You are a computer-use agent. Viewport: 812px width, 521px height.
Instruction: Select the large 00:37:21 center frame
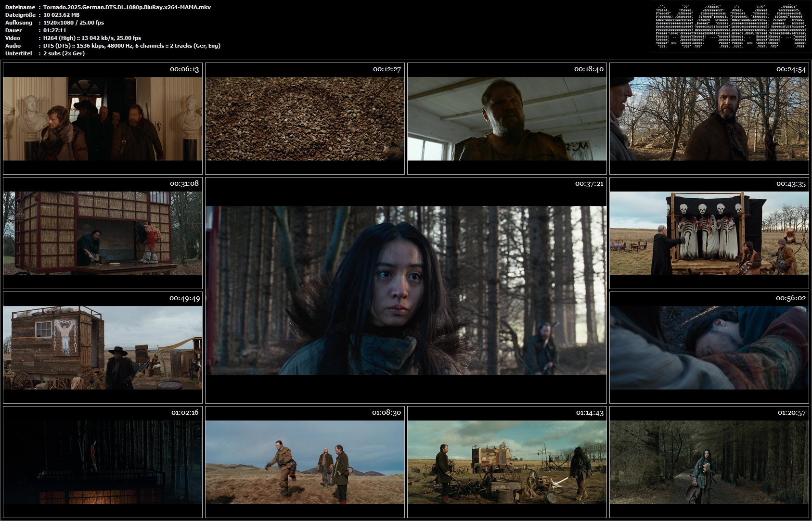click(406, 290)
